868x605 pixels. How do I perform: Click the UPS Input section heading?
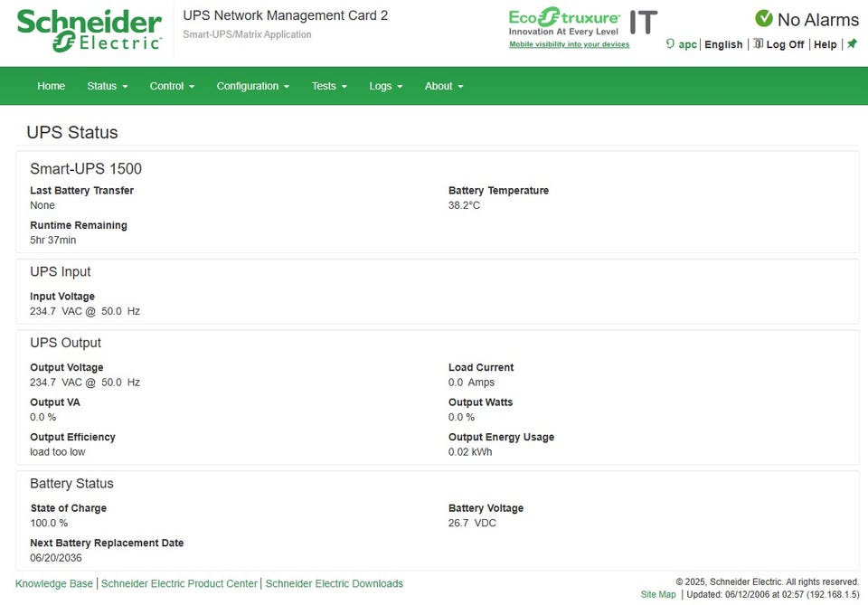tap(61, 272)
